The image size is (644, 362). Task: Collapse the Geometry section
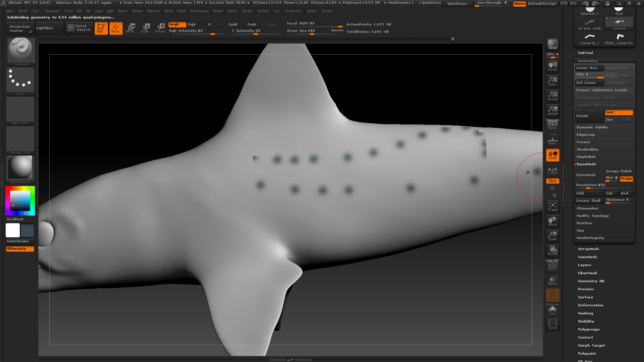587,61
